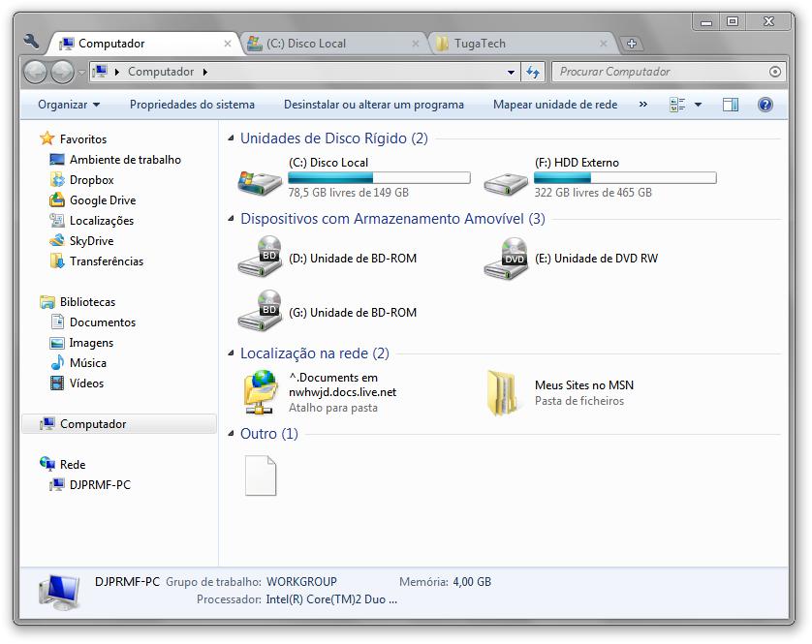Click the search magnifier icon

click(x=775, y=72)
